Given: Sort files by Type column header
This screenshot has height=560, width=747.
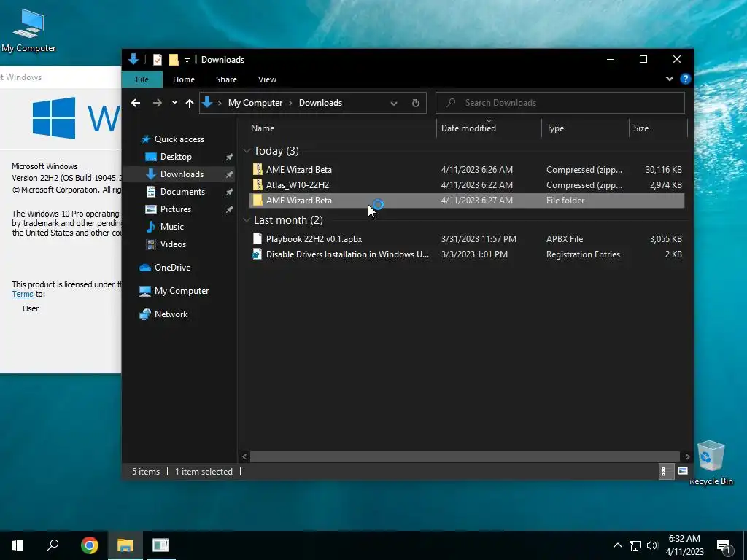Looking at the screenshot, I should tap(555, 128).
